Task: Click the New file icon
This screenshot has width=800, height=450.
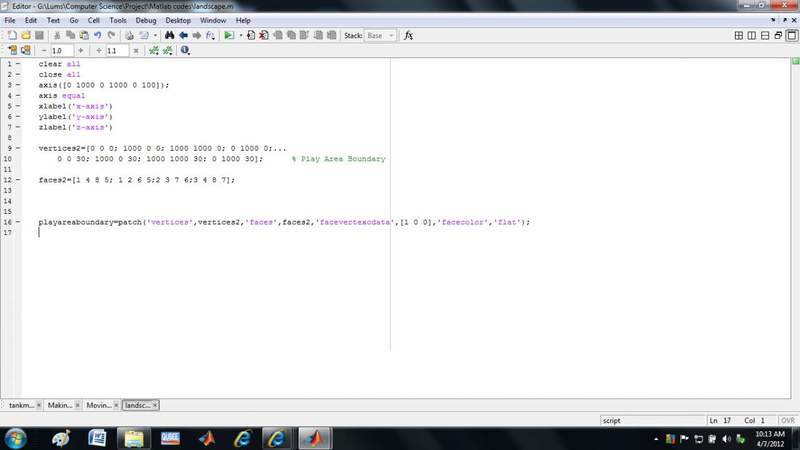Action: pyautogui.click(x=10, y=35)
